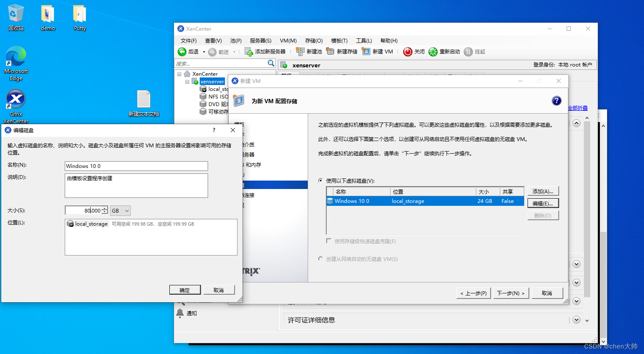
Task: Click Edit disk button in wizard
Action: coord(543,203)
